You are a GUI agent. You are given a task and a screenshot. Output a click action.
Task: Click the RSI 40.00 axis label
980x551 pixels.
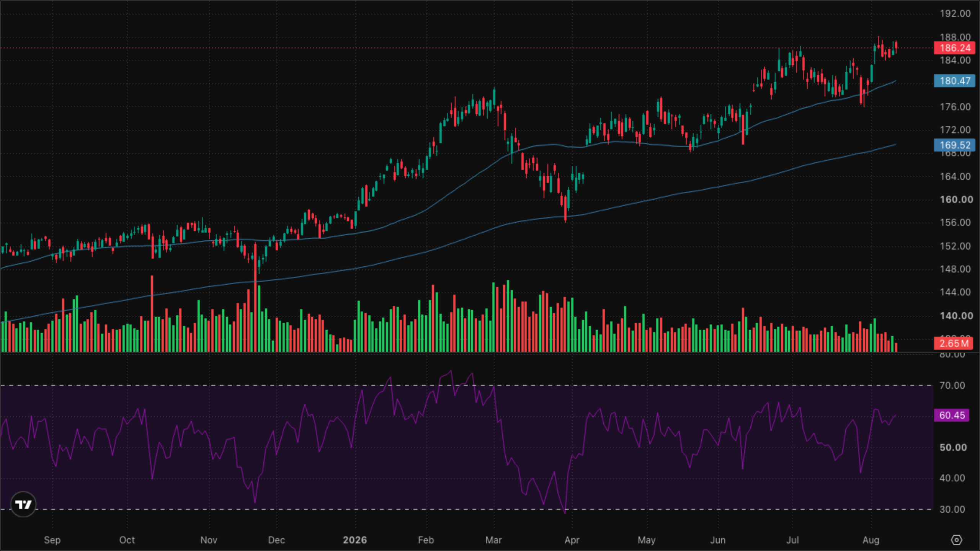(x=952, y=478)
